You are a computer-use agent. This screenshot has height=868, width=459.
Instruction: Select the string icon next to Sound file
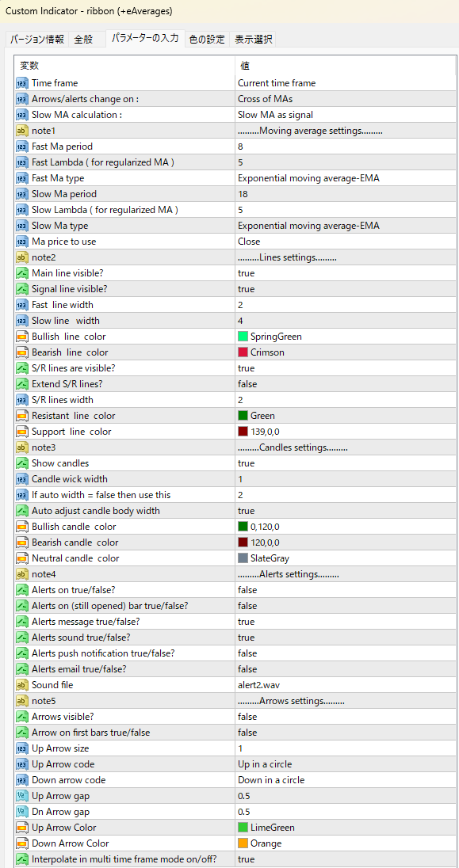22,685
